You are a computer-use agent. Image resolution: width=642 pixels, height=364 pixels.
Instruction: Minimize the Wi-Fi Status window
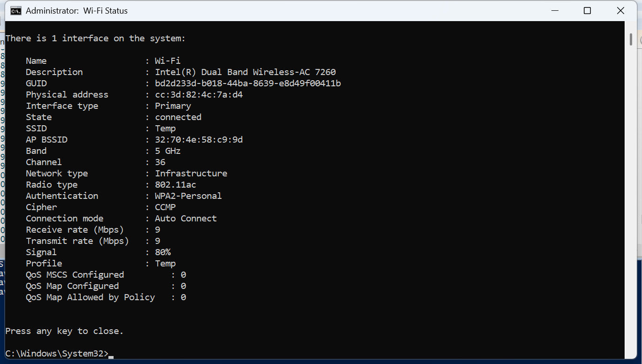[x=554, y=11]
